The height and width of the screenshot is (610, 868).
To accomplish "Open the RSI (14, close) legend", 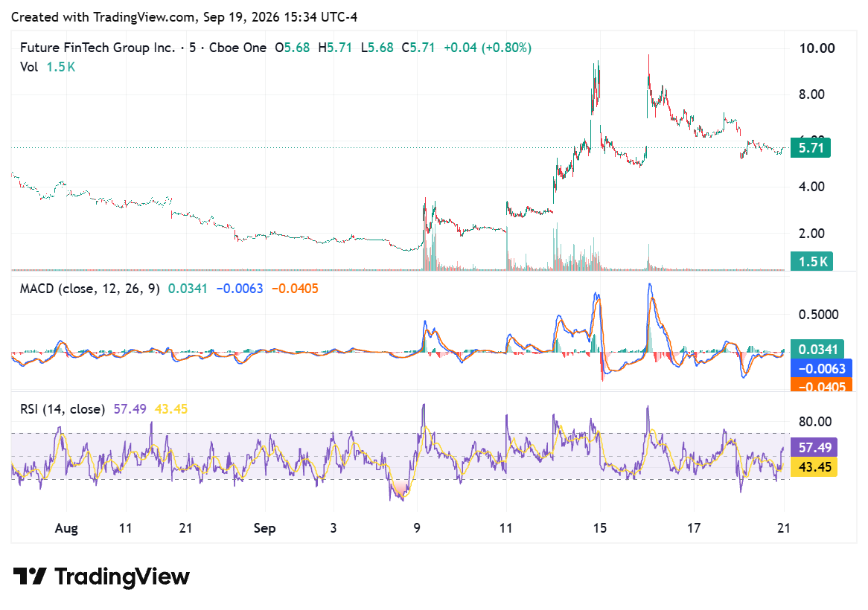I will coord(63,409).
